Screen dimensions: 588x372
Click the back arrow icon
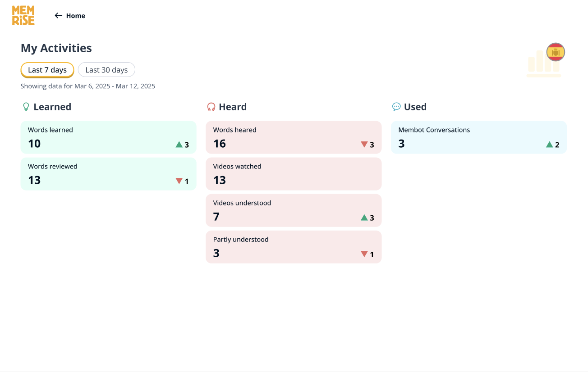click(x=58, y=16)
